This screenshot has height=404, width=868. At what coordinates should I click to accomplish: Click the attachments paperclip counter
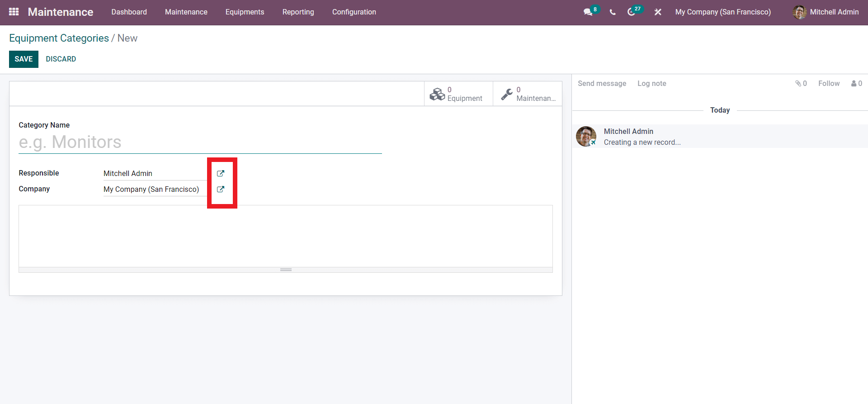pyautogui.click(x=801, y=83)
